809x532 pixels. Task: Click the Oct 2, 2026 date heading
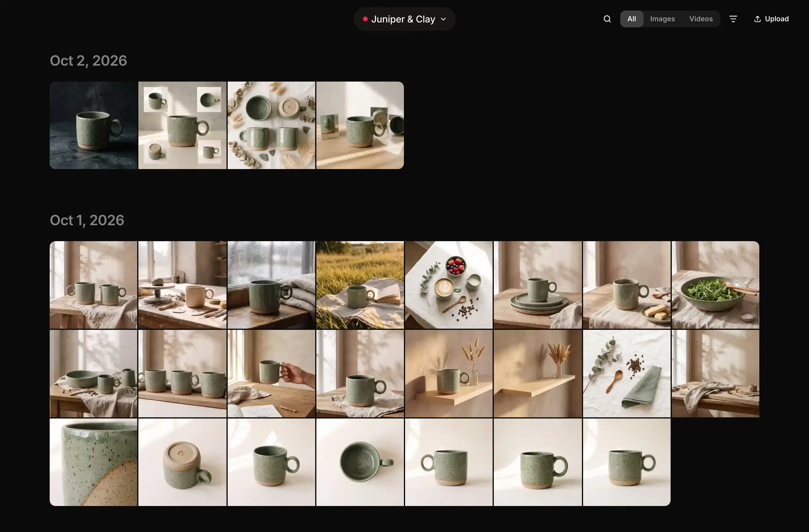coord(88,61)
